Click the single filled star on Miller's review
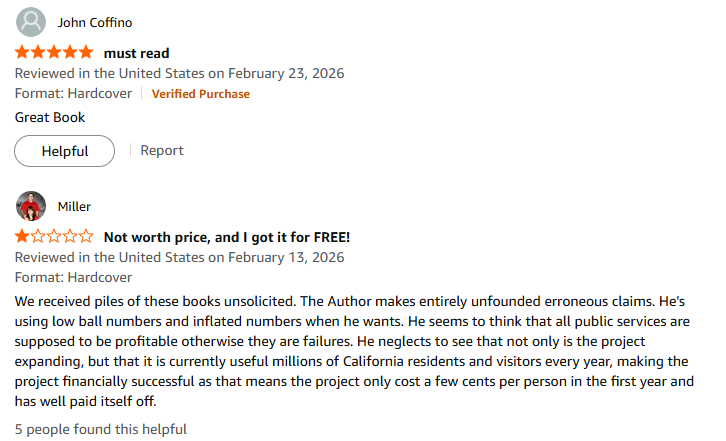Screen dimensions: 726x441 (22, 237)
